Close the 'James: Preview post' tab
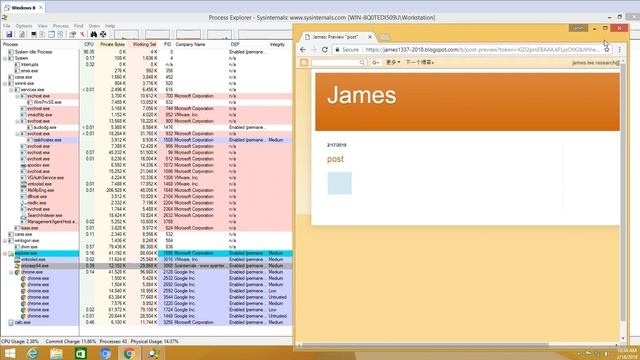This screenshot has width=640, height=360. tap(370, 37)
